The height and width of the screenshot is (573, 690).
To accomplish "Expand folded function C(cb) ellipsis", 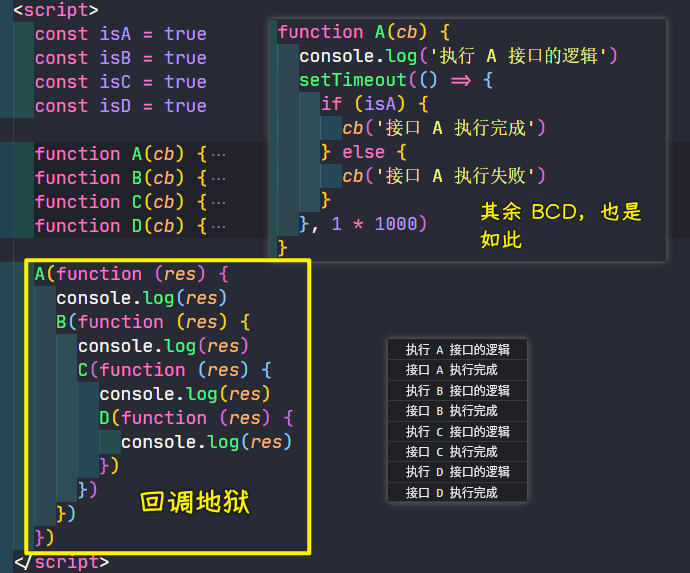I will [x=218, y=202].
